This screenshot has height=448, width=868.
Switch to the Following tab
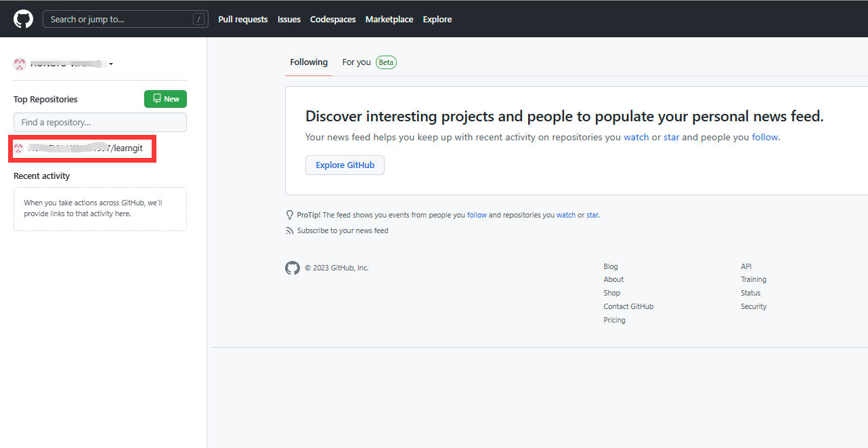coord(309,62)
